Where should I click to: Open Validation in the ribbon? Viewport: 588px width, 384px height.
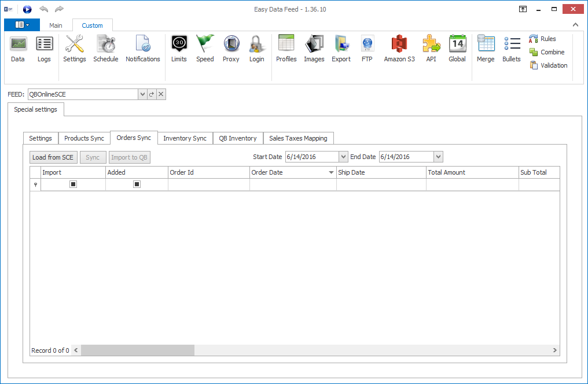[x=548, y=65]
